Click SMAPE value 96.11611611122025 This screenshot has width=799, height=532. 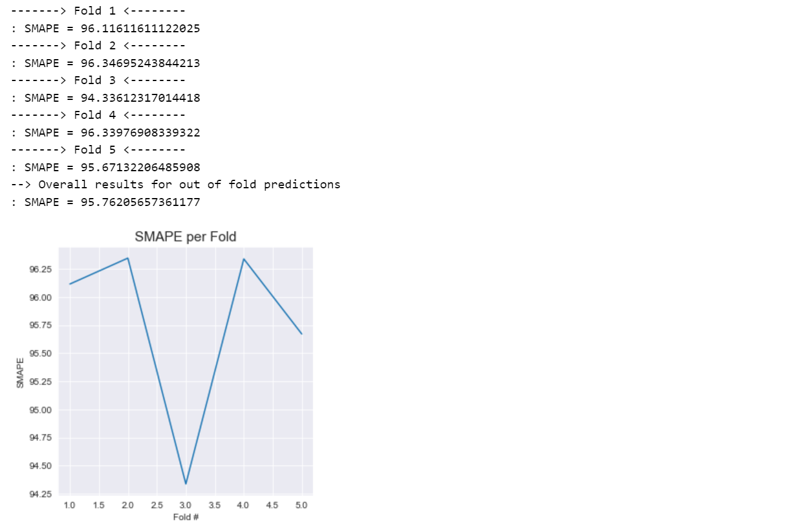[x=140, y=29]
